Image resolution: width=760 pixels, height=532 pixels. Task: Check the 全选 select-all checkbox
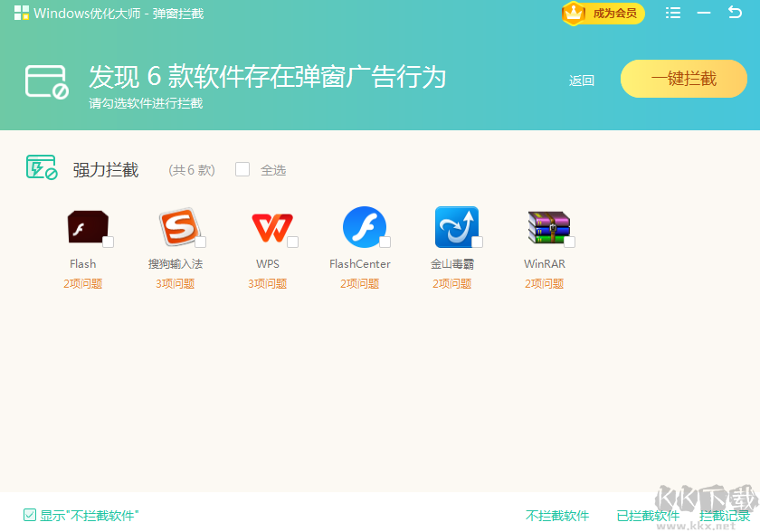[242, 169]
